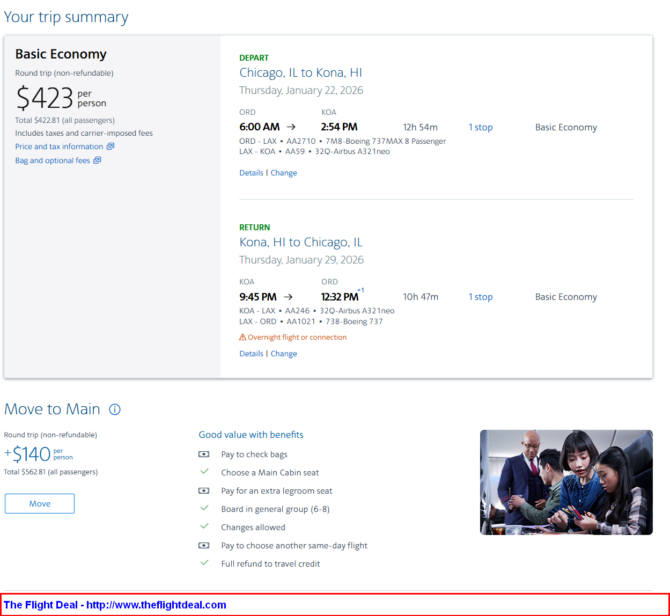Click the info icon next to Move to Main
The height and width of the screenshot is (616, 670).
pyautogui.click(x=115, y=410)
